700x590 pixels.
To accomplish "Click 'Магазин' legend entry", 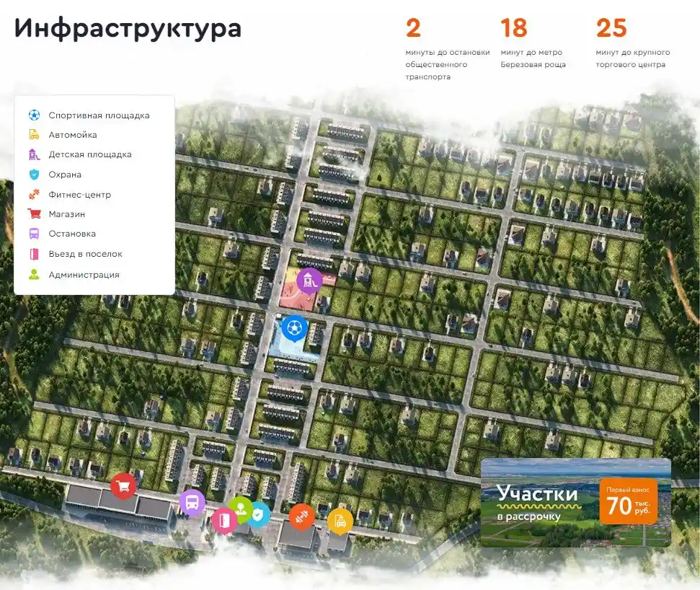I will pos(67,214).
